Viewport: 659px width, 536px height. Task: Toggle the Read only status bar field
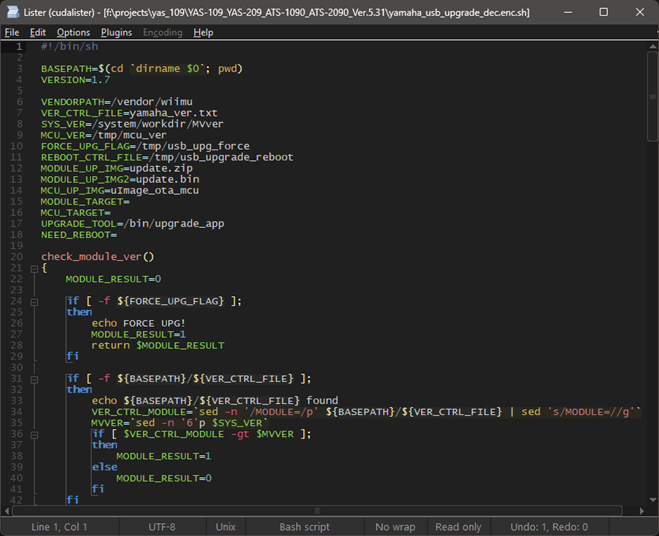pos(459,527)
